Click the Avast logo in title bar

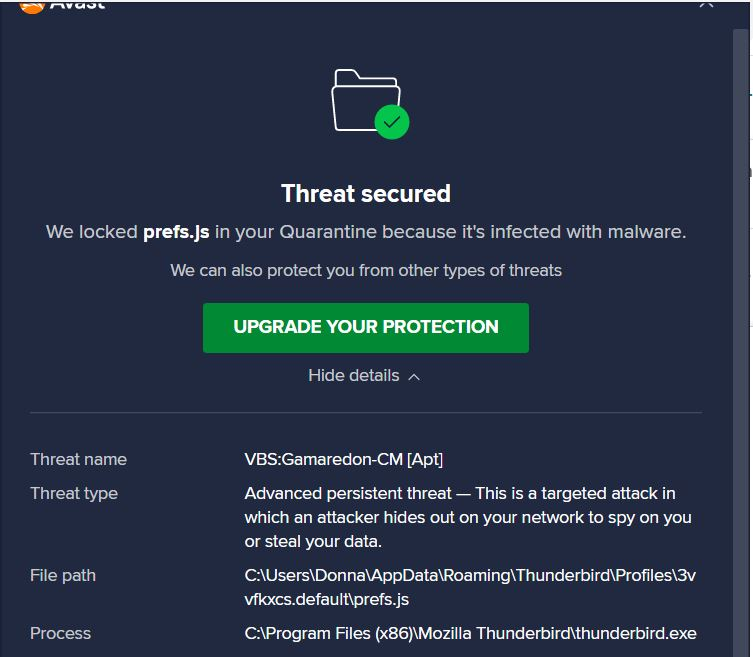[31, 6]
